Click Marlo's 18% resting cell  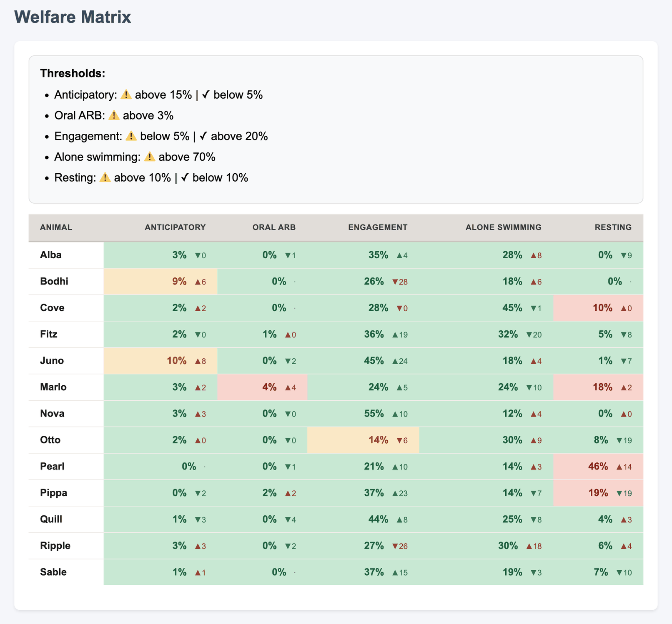pyautogui.click(x=598, y=387)
